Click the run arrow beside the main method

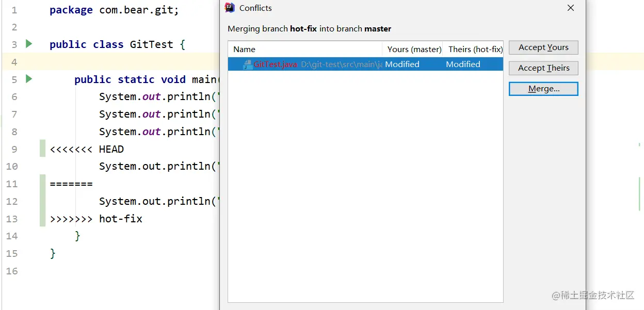[29, 79]
